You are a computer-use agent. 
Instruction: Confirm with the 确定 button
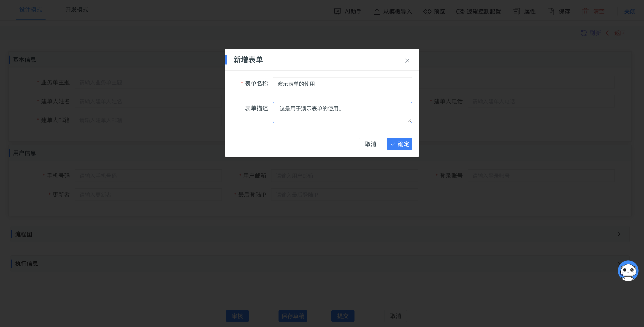pyautogui.click(x=400, y=144)
